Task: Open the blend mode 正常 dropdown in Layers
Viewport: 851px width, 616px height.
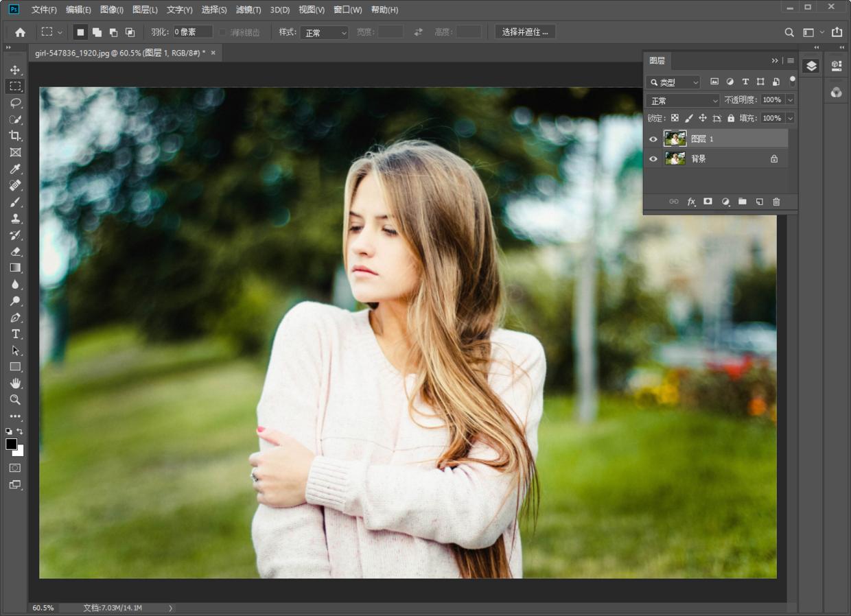Action: [x=683, y=101]
